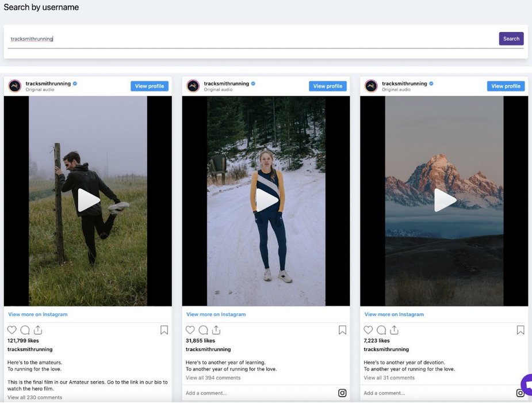Share the post with 31,855 likes
Image resolution: width=532 pixels, height=403 pixels.
pyautogui.click(x=216, y=330)
